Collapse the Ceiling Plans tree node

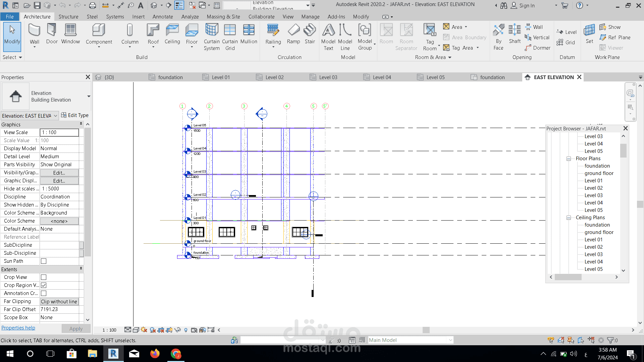569,218
